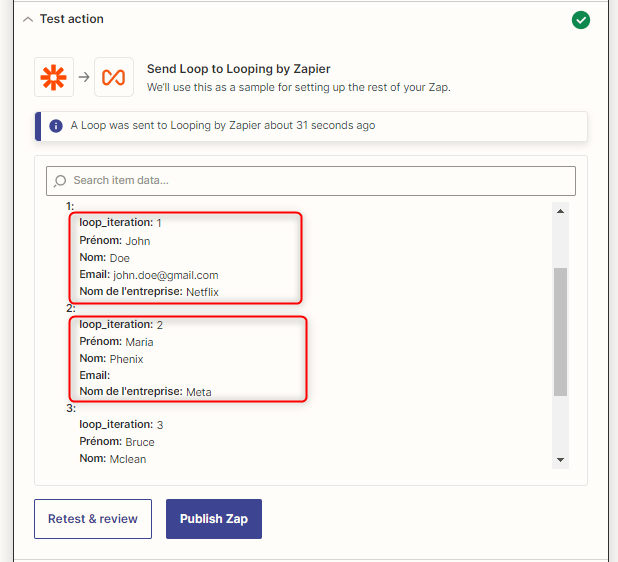Publish the Zap with Publish Zap button
Viewport: 618px width, 562px height.
tap(214, 519)
